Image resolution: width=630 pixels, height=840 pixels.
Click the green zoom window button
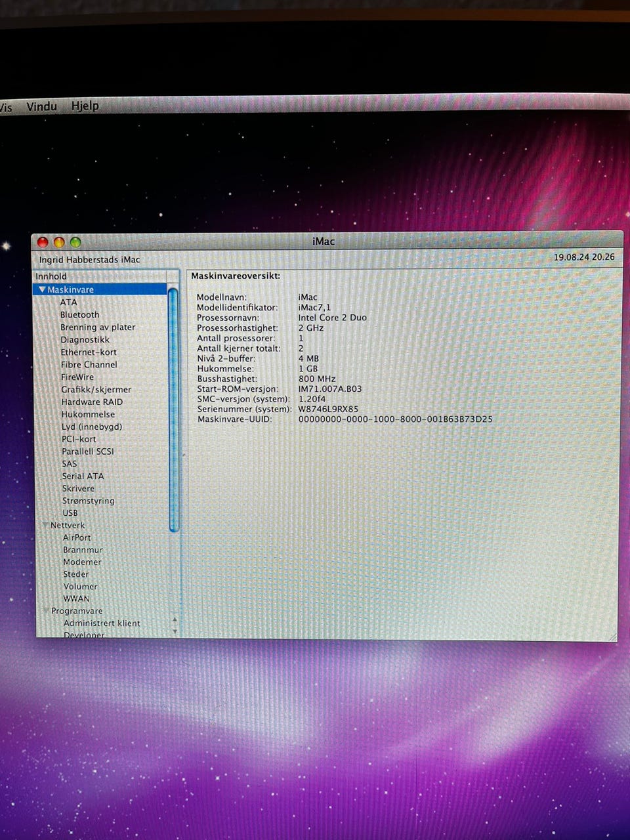coord(75,242)
